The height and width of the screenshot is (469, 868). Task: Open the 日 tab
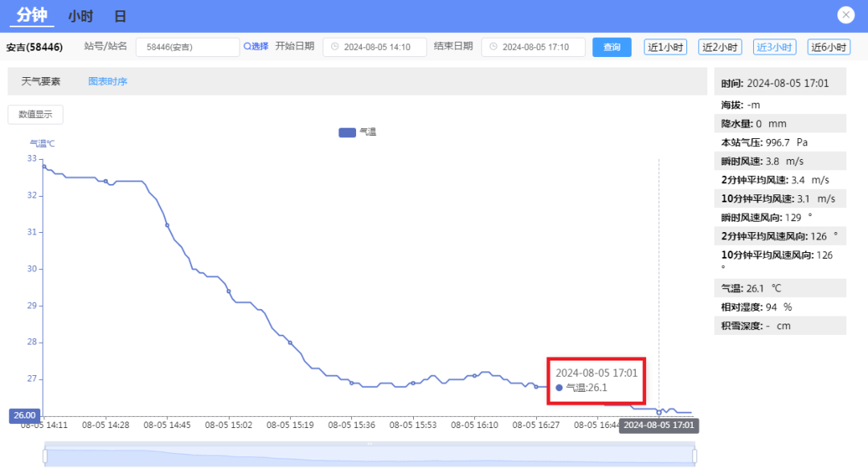(x=120, y=16)
